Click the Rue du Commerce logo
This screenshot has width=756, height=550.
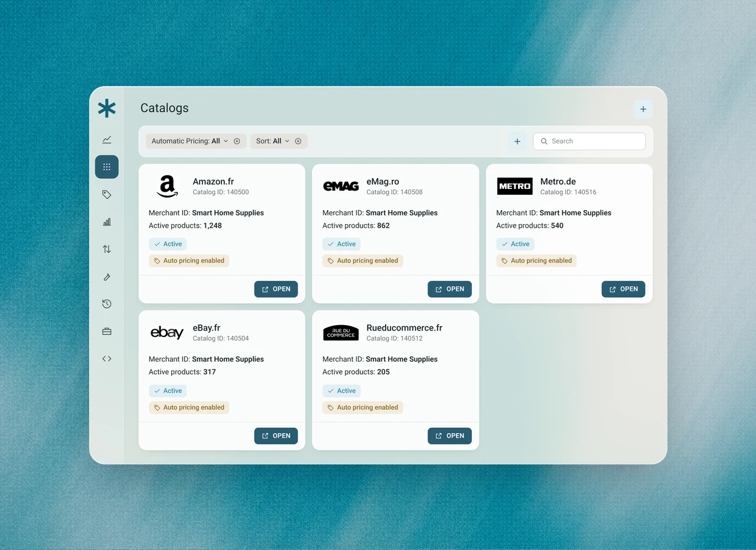[x=341, y=333]
